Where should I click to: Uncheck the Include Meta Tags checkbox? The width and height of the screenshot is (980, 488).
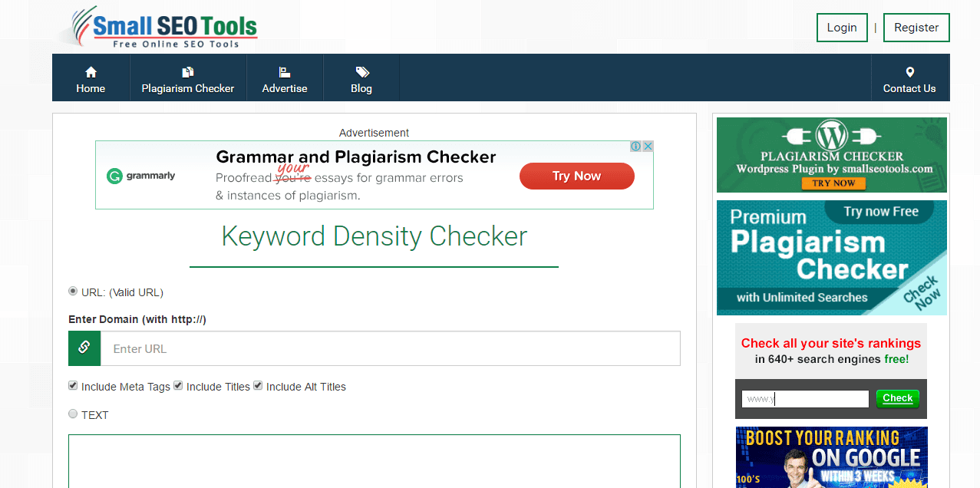tap(73, 386)
